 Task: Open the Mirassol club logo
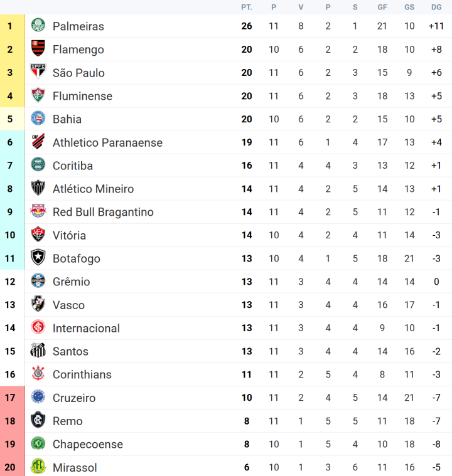pos(38,467)
